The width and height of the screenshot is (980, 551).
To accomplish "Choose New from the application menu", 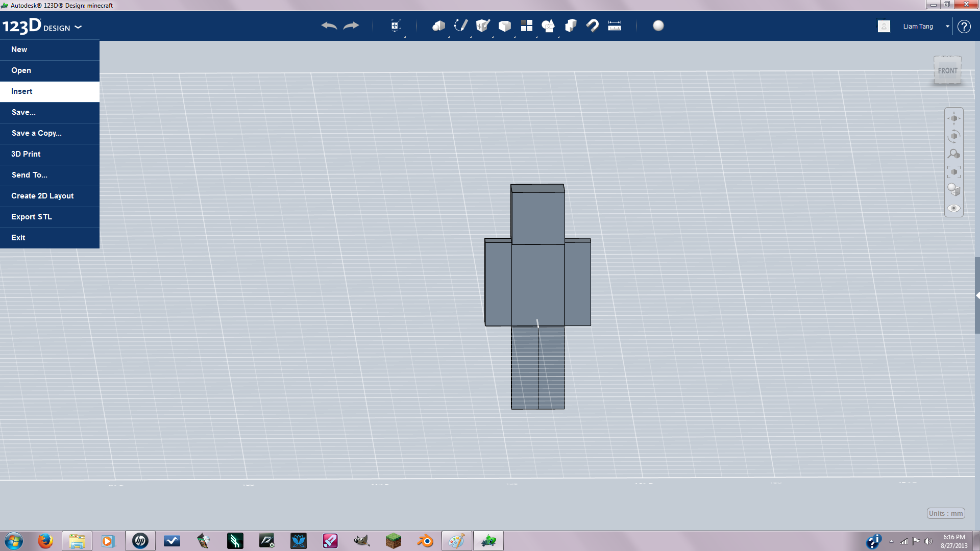I will [x=50, y=49].
